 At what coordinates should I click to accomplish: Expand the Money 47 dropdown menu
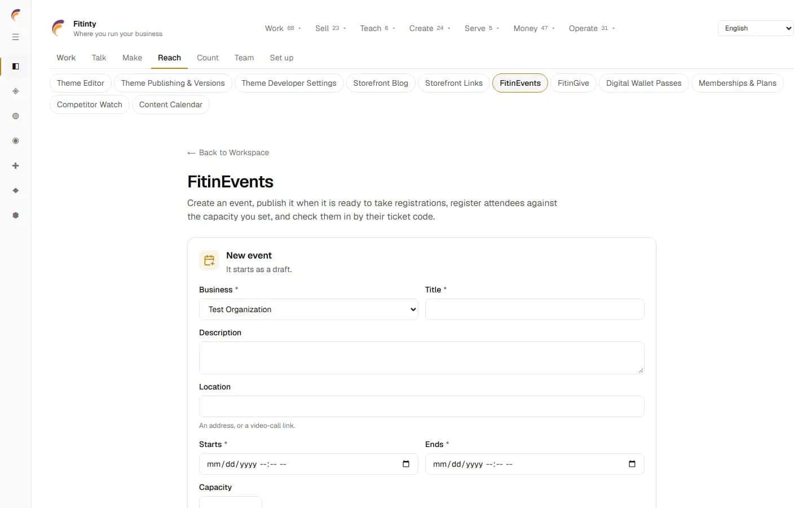pos(534,28)
